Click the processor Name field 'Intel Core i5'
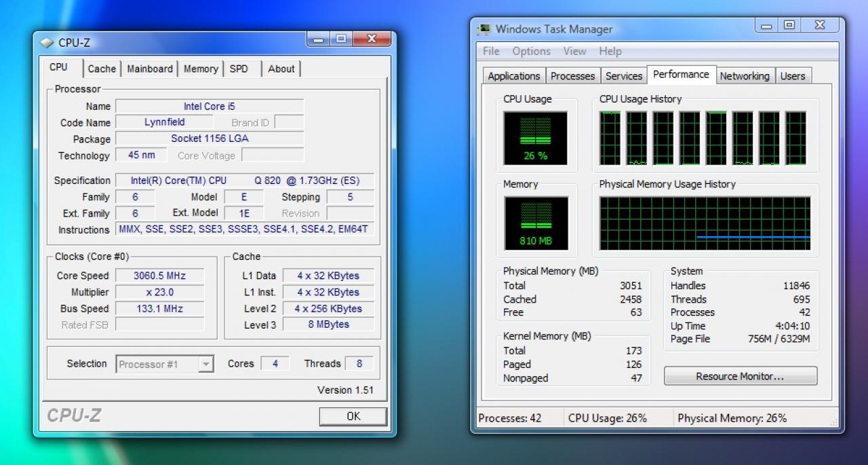The height and width of the screenshot is (465, 868). coord(210,107)
